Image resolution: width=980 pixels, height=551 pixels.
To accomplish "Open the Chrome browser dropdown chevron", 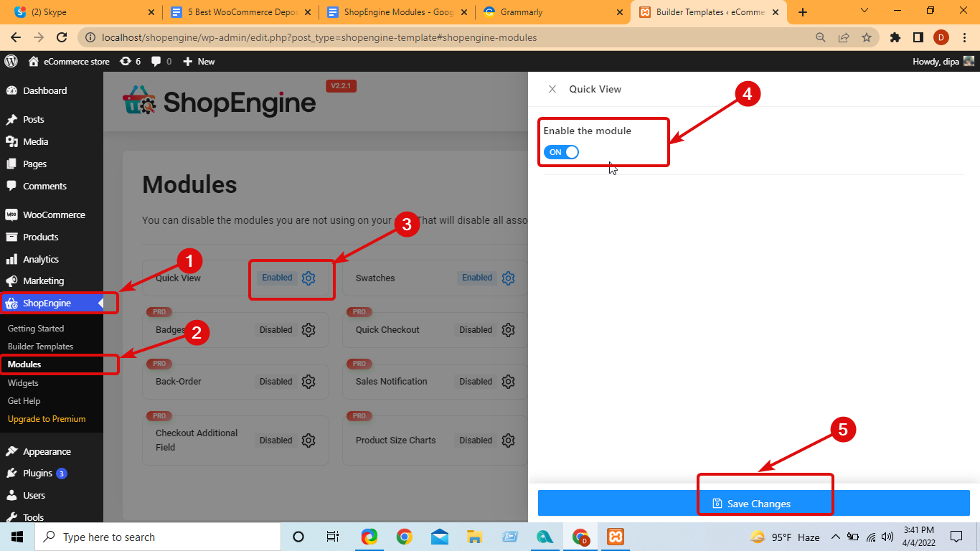I will [x=863, y=11].
